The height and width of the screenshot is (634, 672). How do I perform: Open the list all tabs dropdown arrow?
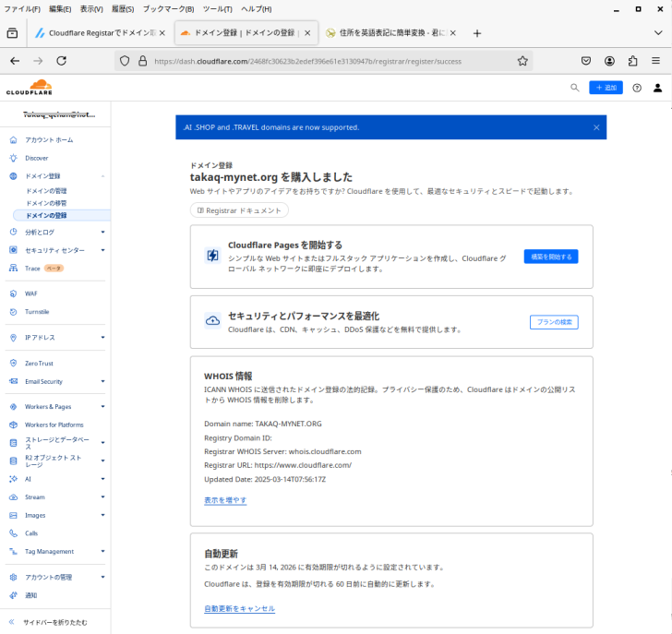click(x=658, y=33)
